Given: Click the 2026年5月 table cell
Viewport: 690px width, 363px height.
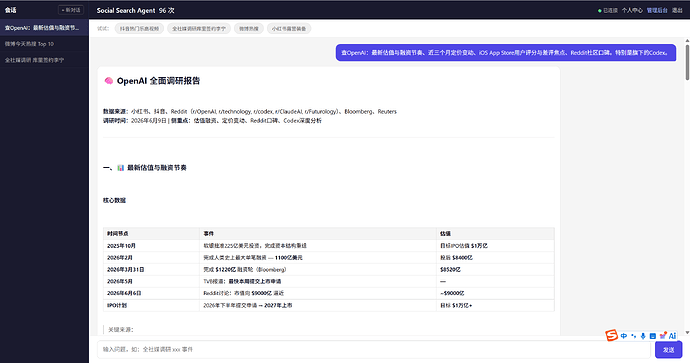Looking at the screenshot, I should click(x=151, y=281).
